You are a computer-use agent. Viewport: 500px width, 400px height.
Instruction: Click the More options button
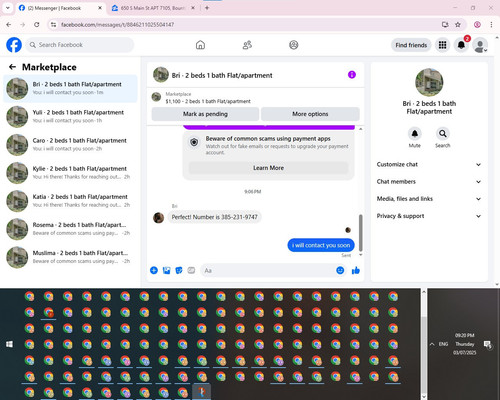[310, 114]
